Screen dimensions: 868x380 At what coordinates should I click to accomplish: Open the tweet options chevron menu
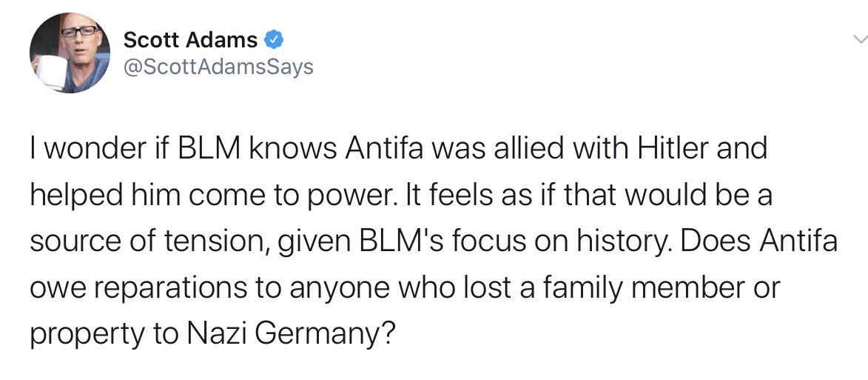pyautogui.click(x=859, y=39)
